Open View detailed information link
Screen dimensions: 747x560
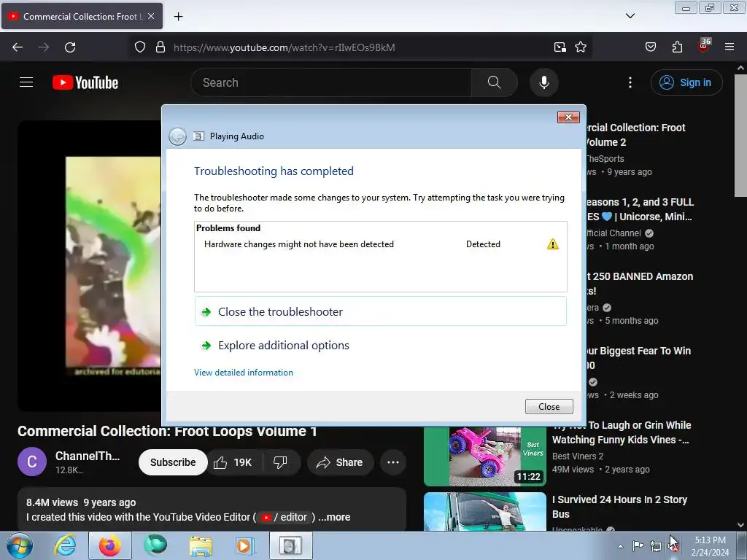[x=244, y=373]
